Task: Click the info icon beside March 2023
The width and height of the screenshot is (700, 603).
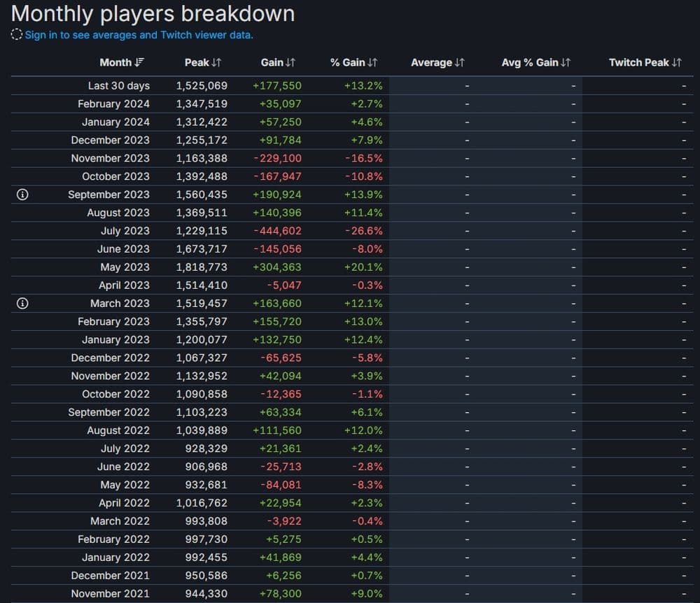Action: point(22,303)
